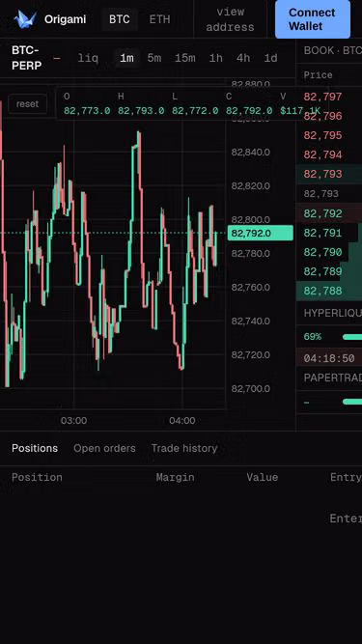This screenshot has height=644, width=362.
Task: Click the 69% funding bar
Action: (352, 337)
